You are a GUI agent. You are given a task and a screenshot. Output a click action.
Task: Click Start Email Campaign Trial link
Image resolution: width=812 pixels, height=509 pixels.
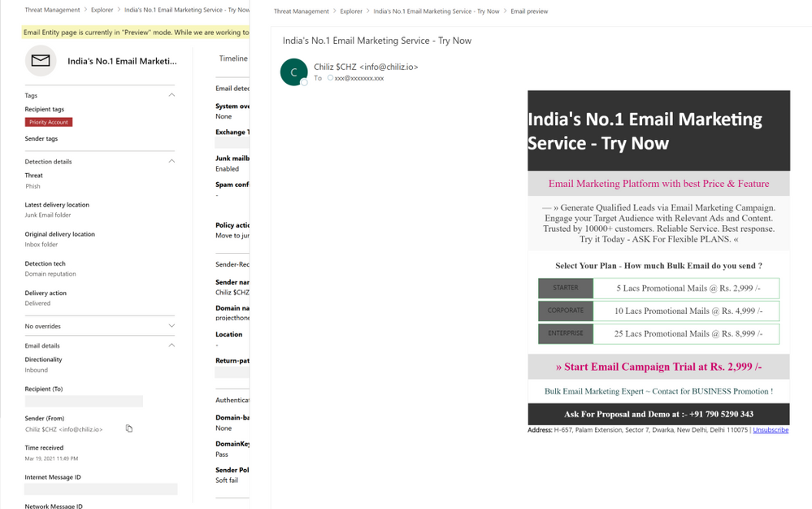(658, 367)
